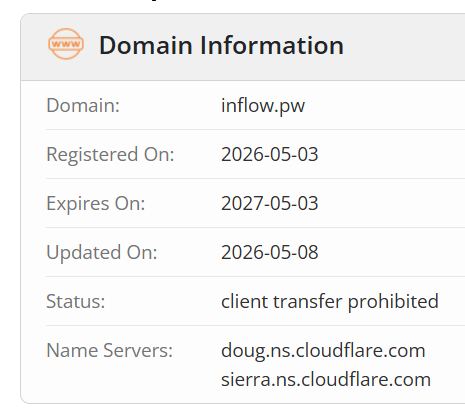Click the Registered On: label

(x=110, y=155)
